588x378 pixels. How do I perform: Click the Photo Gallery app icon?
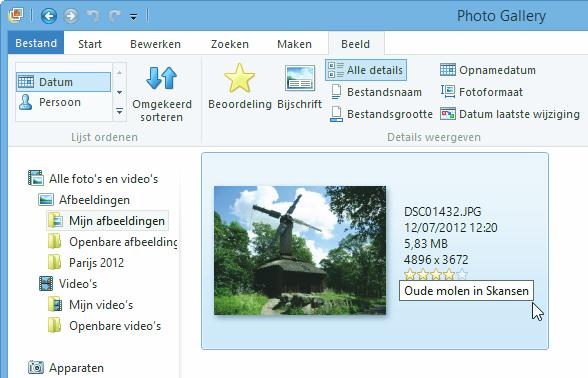(x=15, y=15)
